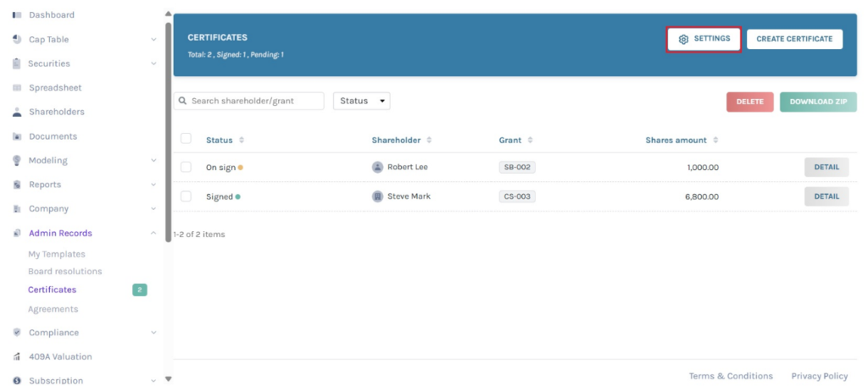Image resolution: width=868 pixels, height=392 pixels.
Task: Click the Compliance shield icon
Action: coord(17,333)
